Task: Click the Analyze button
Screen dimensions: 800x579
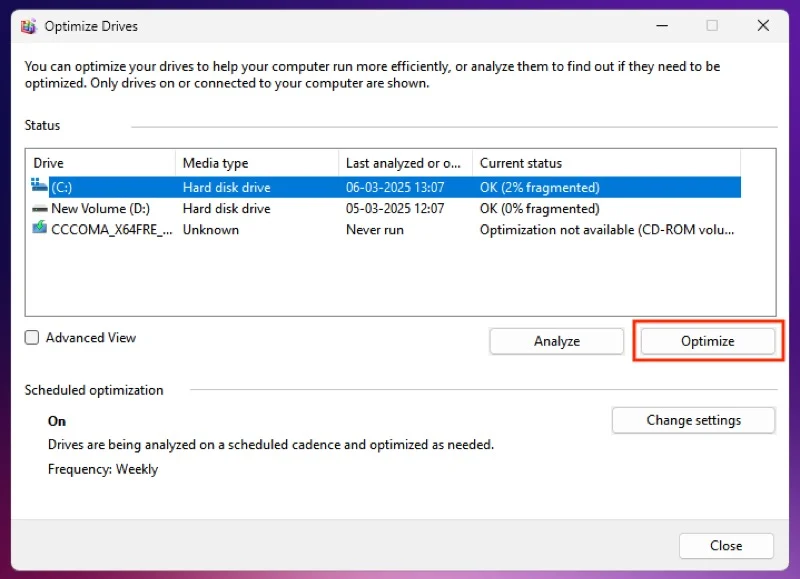Action: [x=556, y=341]
